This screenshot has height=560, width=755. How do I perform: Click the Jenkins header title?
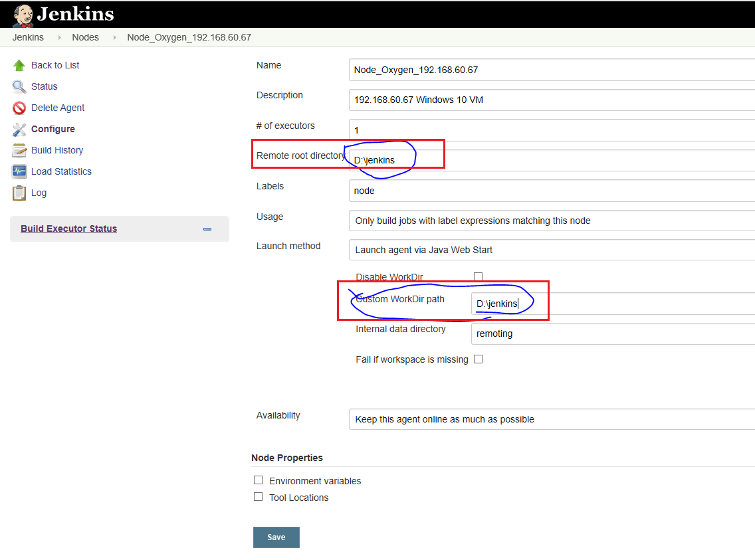tap(76, 15)
